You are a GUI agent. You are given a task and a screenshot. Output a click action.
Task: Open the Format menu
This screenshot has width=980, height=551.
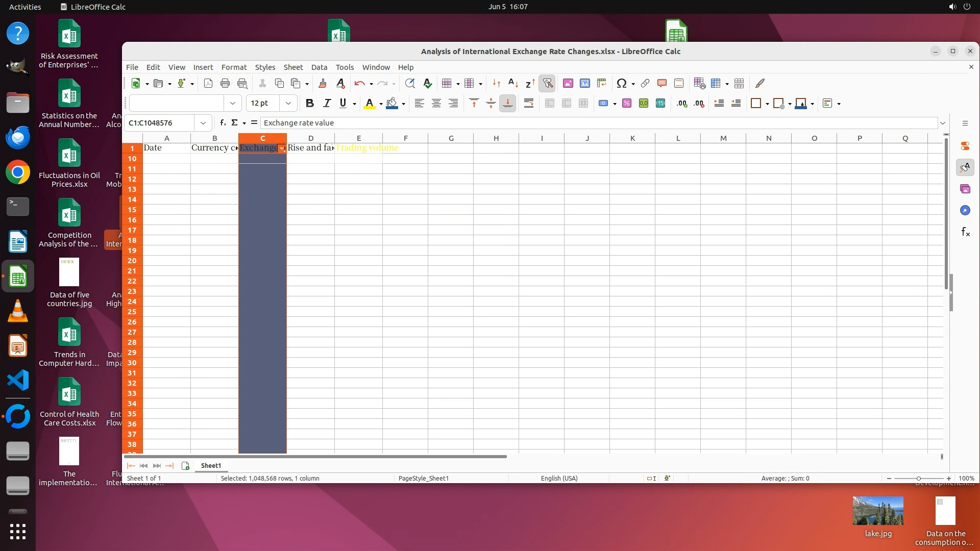234,67
